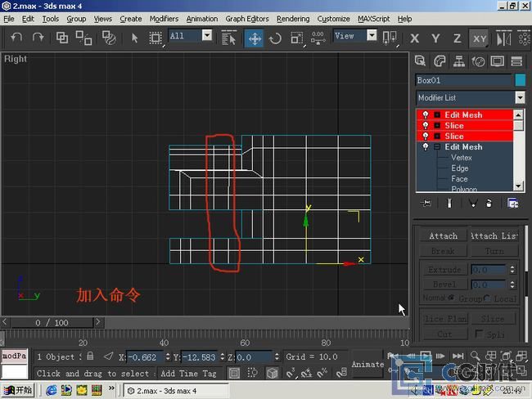Select the Select and Link tool
The image size is (532, 399).
pos(61,38)
